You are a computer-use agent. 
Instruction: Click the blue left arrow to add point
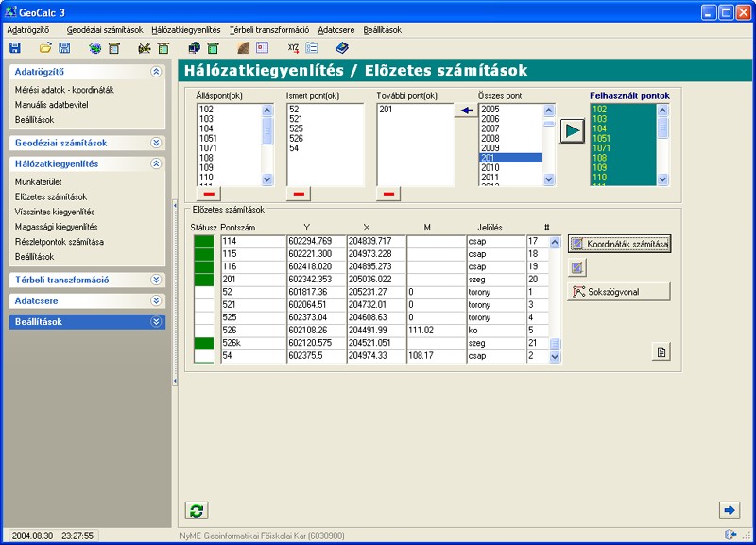[466, 111]
